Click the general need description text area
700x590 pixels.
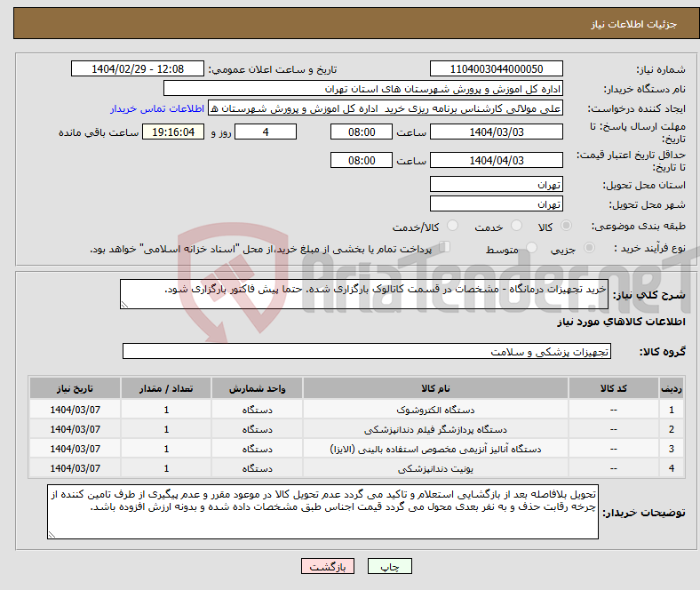[x=364, y=294]
